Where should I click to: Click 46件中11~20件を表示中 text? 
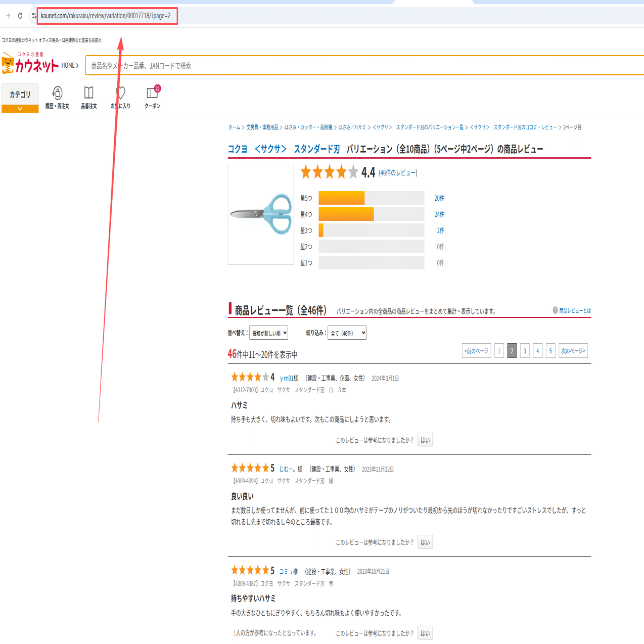(262, 354)
